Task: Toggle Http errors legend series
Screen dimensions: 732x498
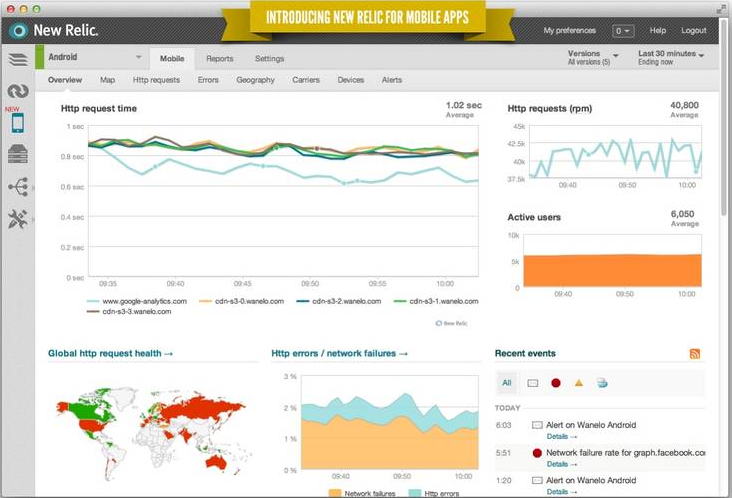Action: click(434, 493)
